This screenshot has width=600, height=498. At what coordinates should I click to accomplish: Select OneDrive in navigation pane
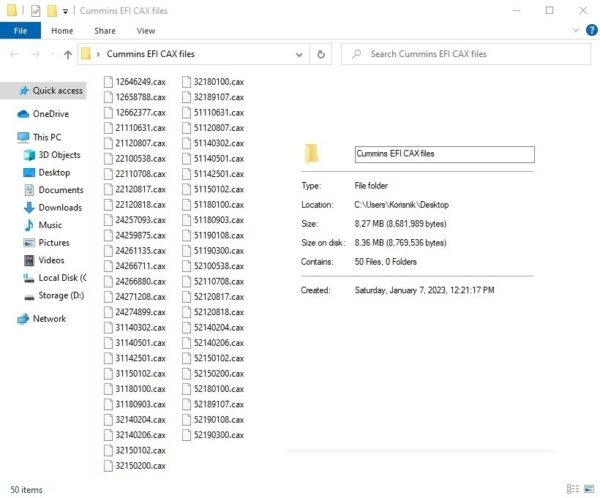coord(43,114)
